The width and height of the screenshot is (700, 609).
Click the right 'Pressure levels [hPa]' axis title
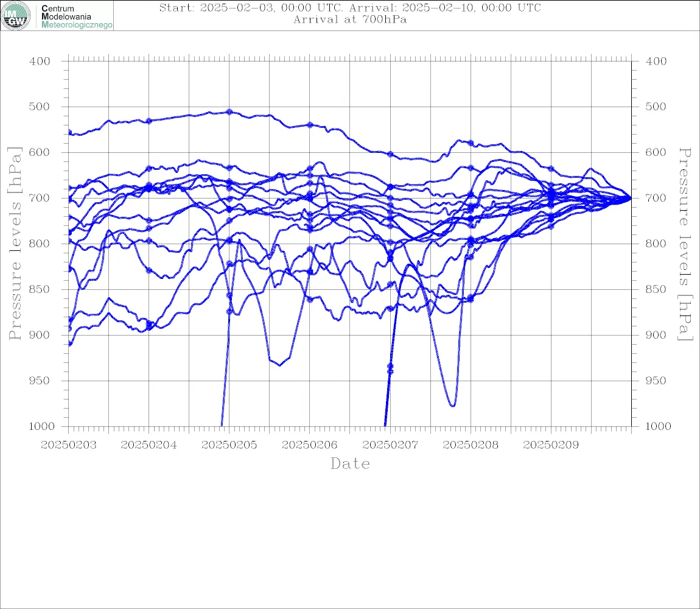pos(685,244)
